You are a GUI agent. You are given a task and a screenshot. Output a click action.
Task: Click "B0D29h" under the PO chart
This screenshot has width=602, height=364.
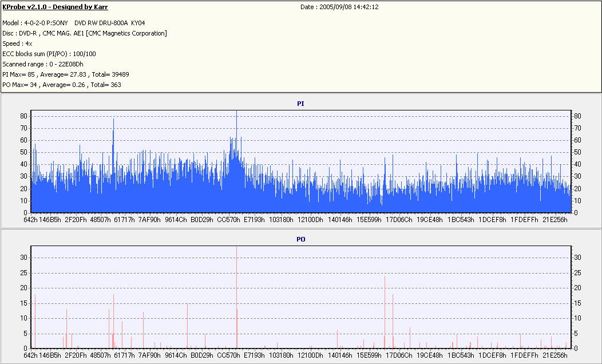pos(202,355)
